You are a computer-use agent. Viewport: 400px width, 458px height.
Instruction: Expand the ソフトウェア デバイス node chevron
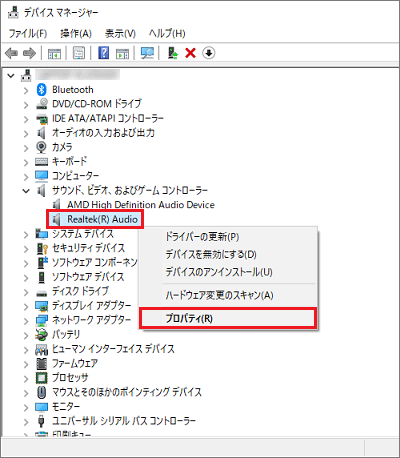(26, 278)
